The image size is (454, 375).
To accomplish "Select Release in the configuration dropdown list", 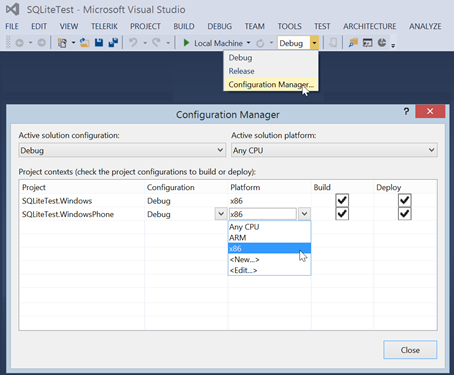I will click(271, 71).
